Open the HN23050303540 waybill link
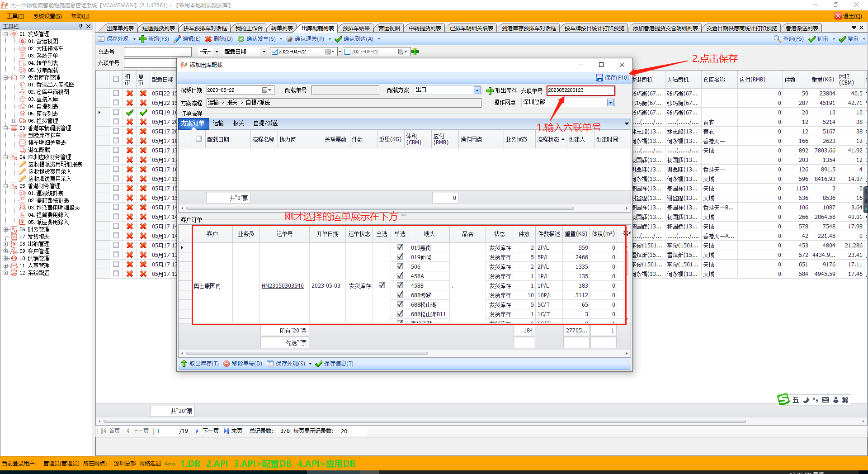Viewport: 868px width, 474px height. (283, 286)
